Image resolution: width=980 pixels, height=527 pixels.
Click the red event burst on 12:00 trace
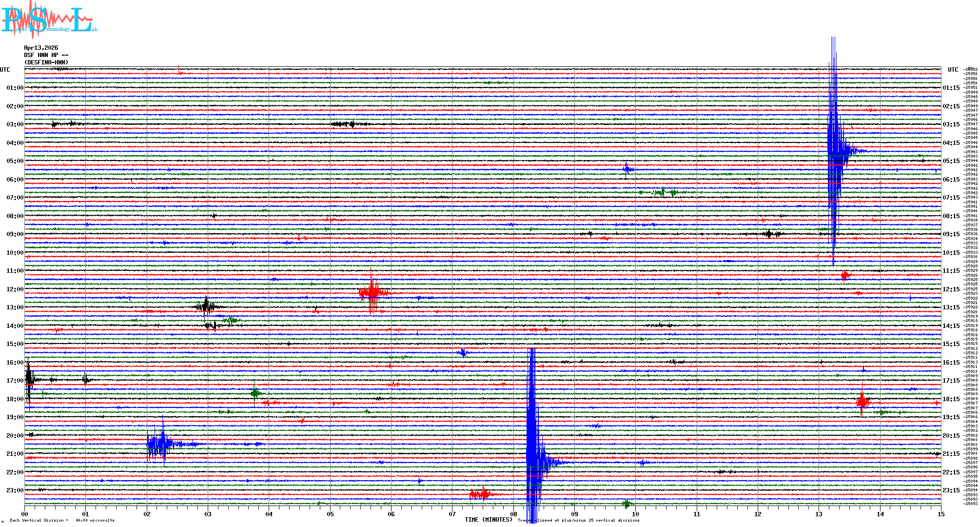click(372, 293)
